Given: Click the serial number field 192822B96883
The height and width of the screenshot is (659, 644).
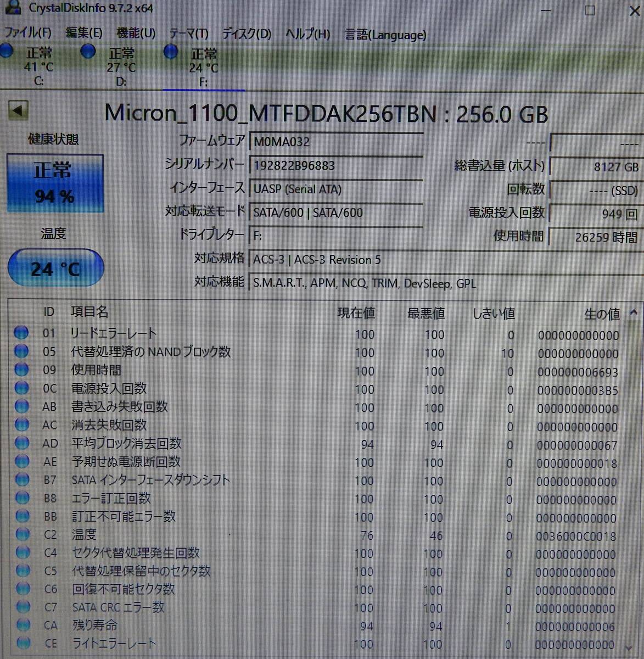Looking at the screenshot, I should pyautogui.click(x=335, y=165).
